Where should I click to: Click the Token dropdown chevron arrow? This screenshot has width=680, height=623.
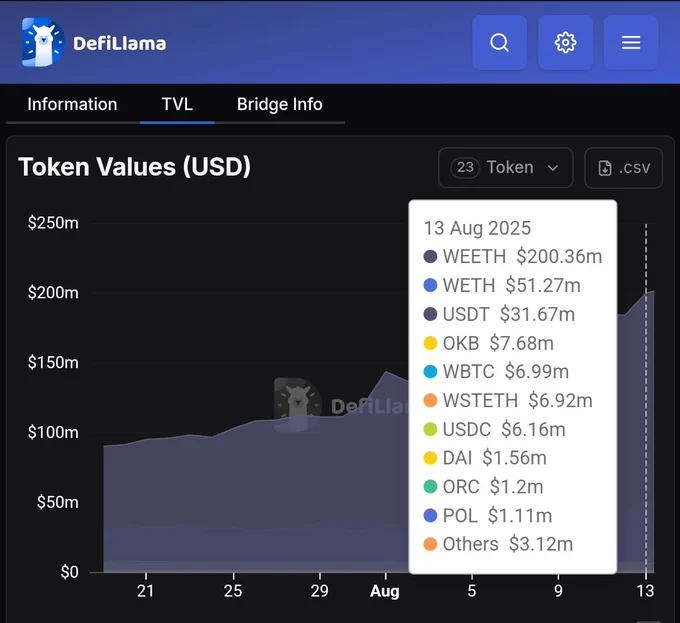(x=552, y=168)
